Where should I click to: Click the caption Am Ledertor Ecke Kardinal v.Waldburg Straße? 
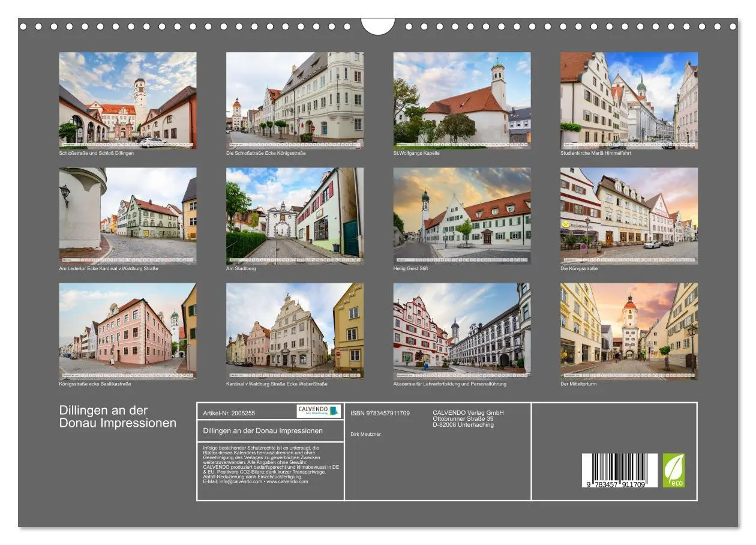click(x=109, y=268)
